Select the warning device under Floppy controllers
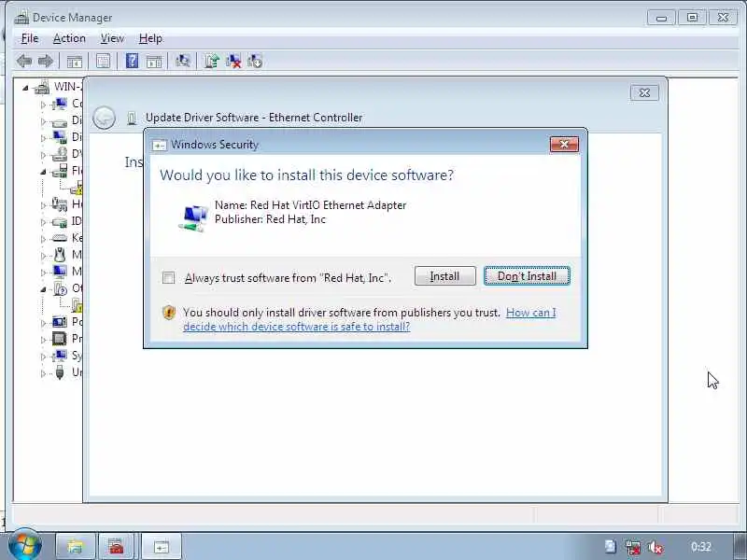The image size is (747, 560). (78, 188)
